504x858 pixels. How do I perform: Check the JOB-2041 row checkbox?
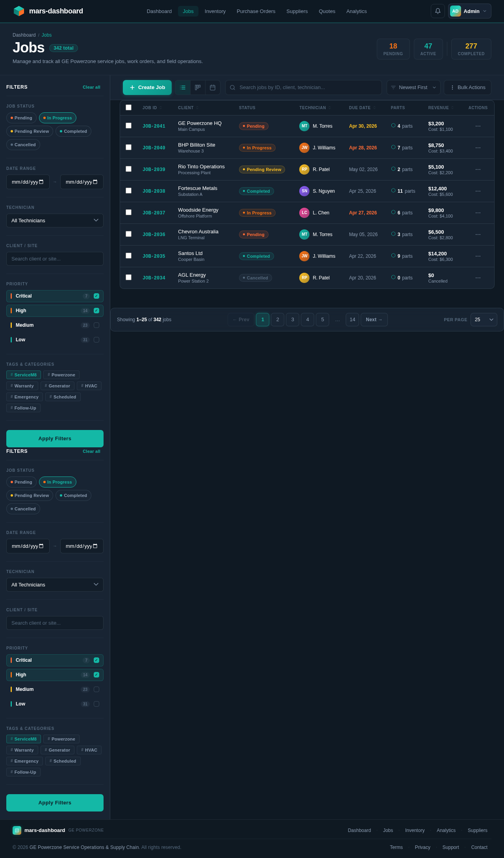[128, 126]
